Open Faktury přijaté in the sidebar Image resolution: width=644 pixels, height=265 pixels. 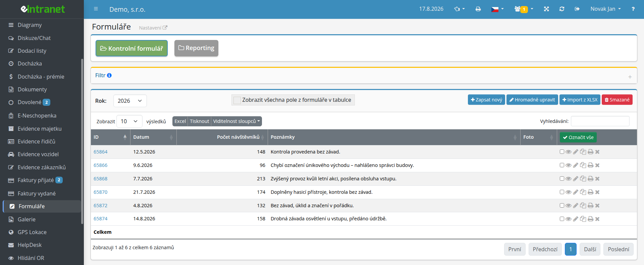tap(36, 180)
